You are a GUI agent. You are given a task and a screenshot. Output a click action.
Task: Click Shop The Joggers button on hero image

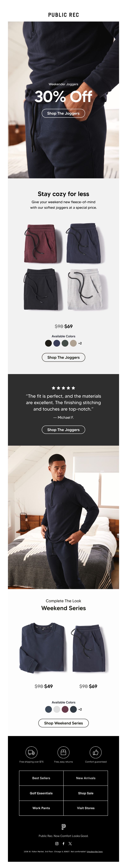[63, 113]
